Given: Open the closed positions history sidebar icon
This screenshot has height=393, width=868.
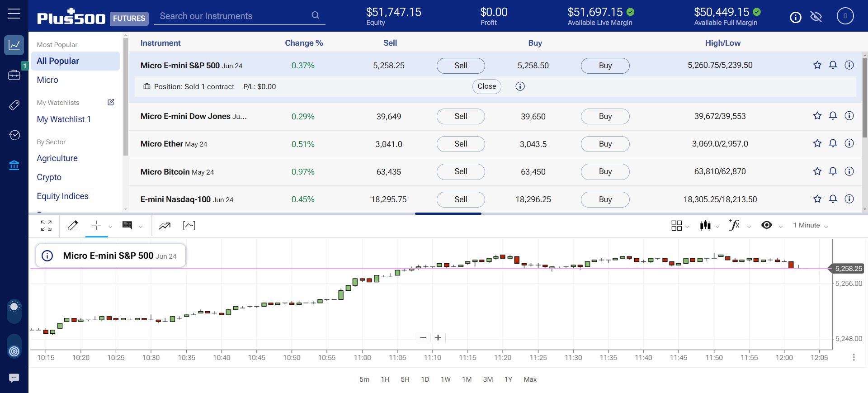Looking at the screenshot, I should pos(14,135).
